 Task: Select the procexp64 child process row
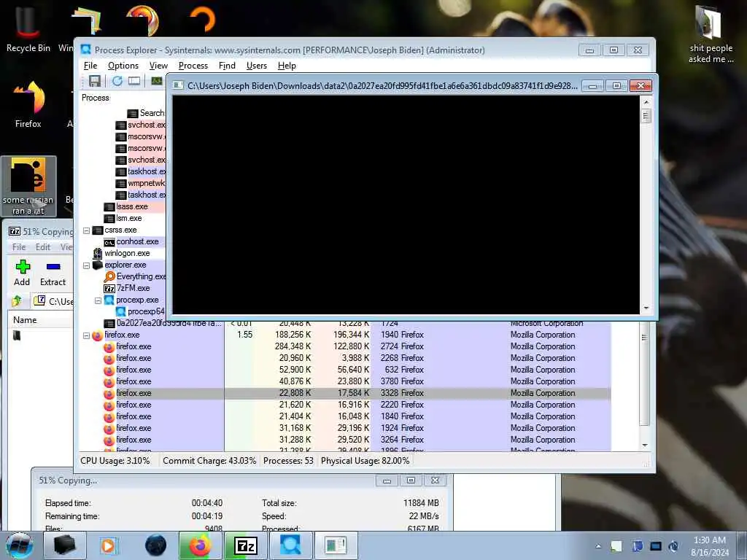click(x=141, y=311)
